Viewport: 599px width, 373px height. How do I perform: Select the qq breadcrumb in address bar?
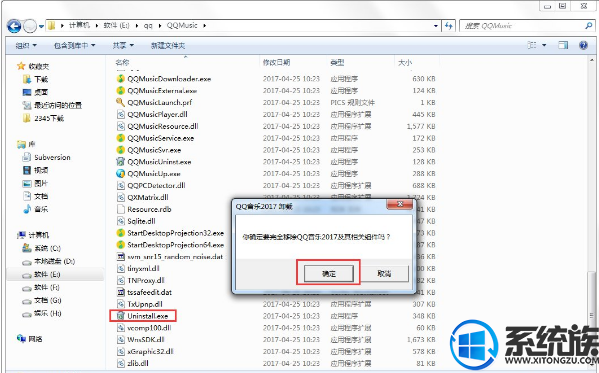(148, 26)
